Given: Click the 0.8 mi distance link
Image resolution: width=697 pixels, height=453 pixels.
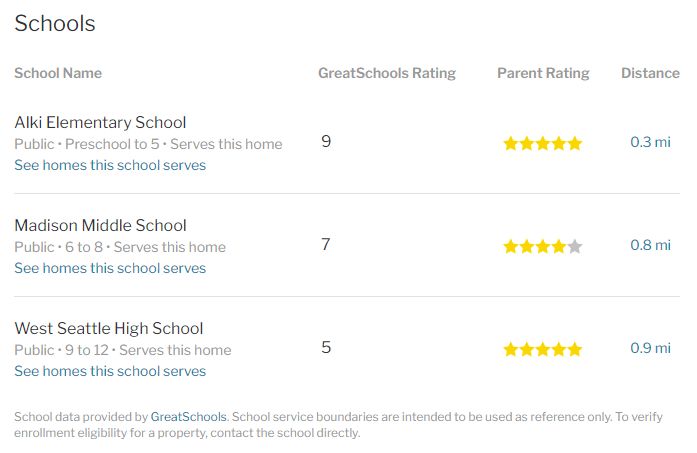Looking at the screenshot, I should point(650,245).
